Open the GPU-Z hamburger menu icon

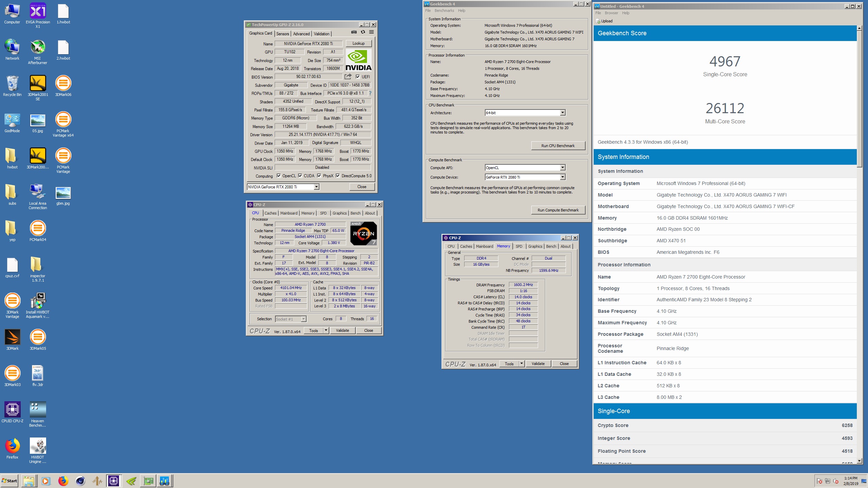pyautogui.click(x=372, y=32)
